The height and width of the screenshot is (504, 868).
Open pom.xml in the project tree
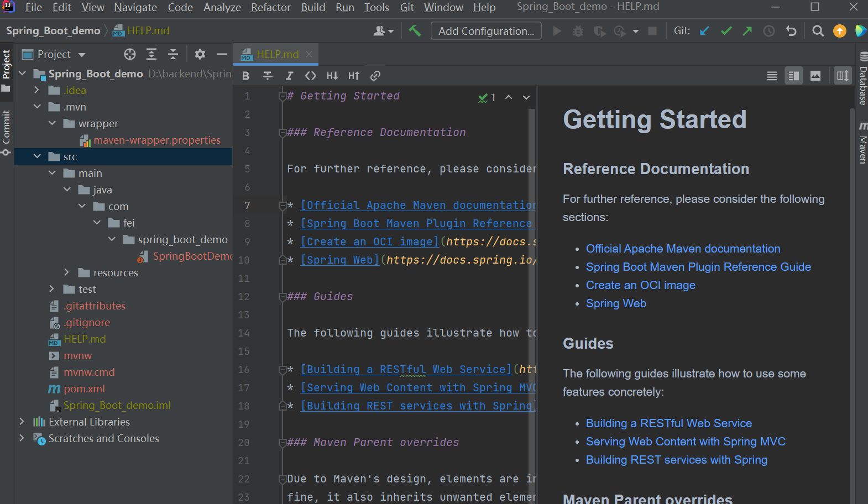tap(84, 389)
